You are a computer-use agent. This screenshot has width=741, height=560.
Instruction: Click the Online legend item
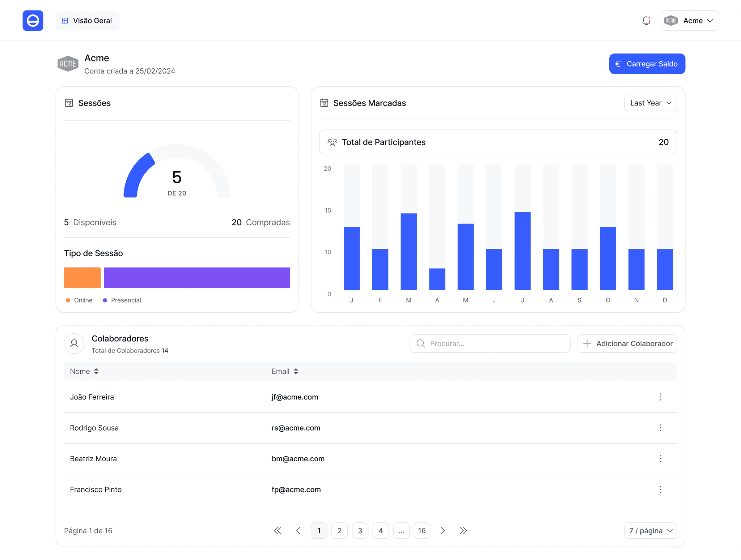(79, 300)
